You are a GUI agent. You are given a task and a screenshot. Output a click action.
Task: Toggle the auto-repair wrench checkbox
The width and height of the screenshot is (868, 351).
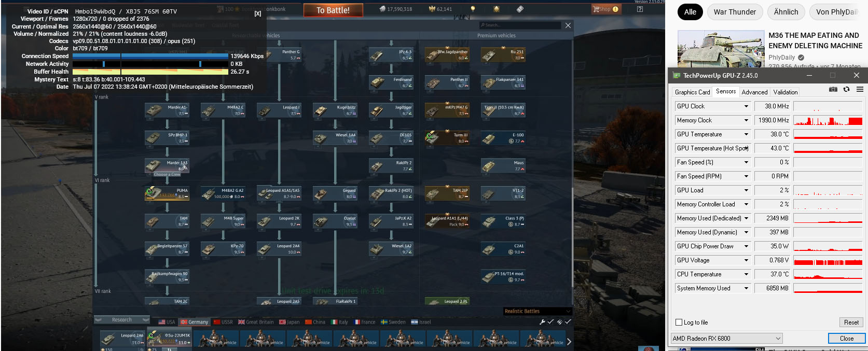coord(550,322)
